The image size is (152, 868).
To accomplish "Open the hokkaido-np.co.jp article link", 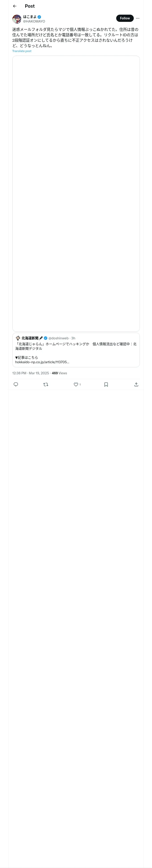I will pos(42,362).
